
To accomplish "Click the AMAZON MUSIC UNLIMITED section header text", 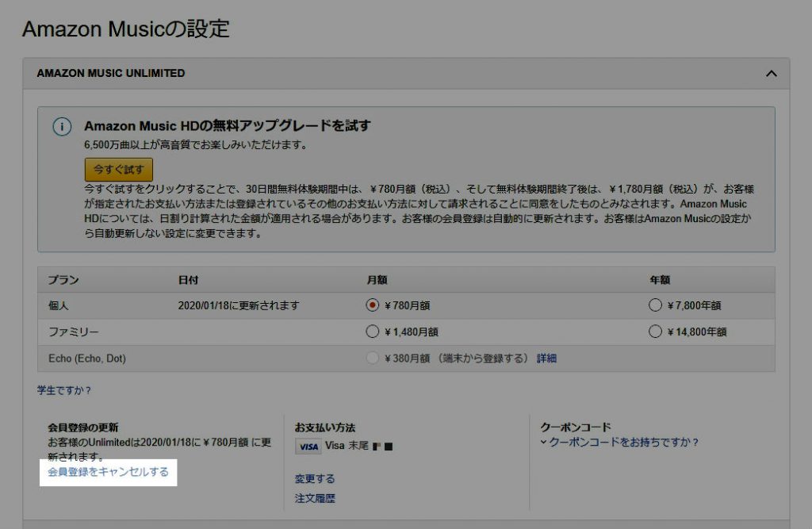I will pos(111,73).
